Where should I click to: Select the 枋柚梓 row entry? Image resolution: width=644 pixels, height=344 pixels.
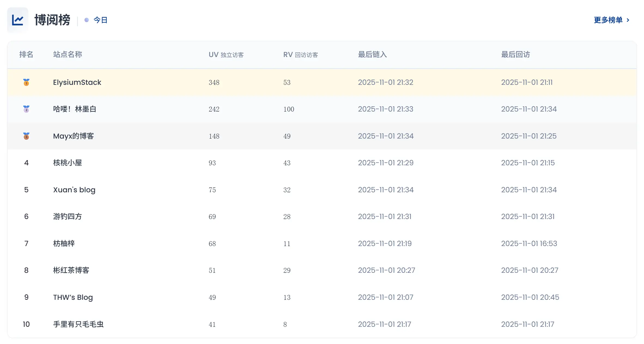pyautogui.click(x=64, y=243)
